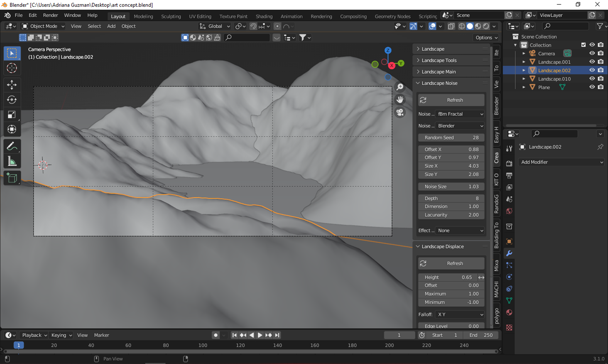Open the Physics properties tab

coord(509,277)
